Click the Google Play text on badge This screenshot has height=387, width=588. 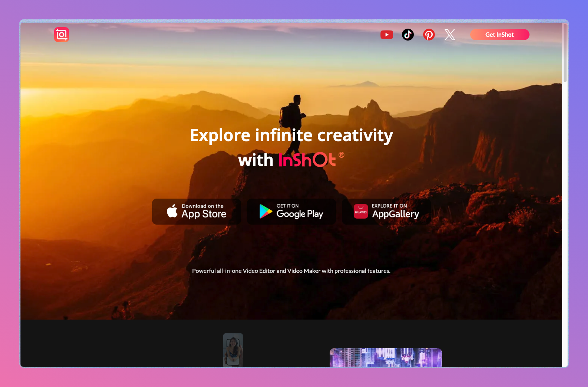(299, 214)
